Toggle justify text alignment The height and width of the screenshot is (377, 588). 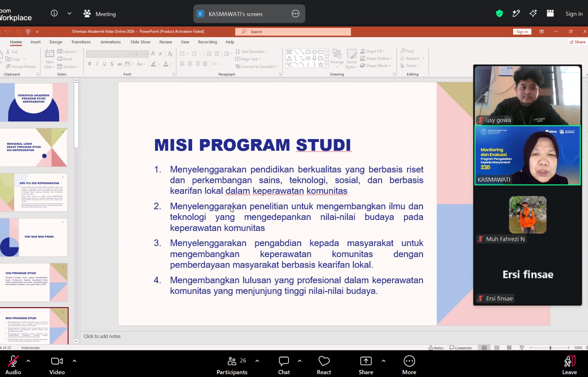205,64
